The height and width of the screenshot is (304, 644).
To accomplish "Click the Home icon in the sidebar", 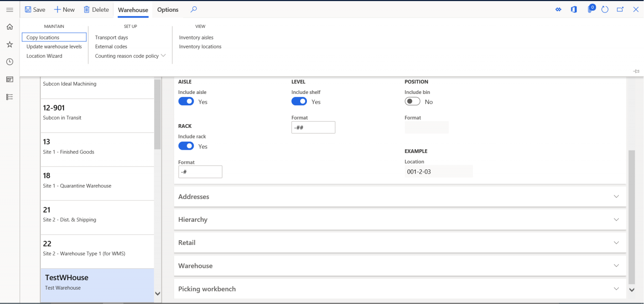I will pos(9,26).
